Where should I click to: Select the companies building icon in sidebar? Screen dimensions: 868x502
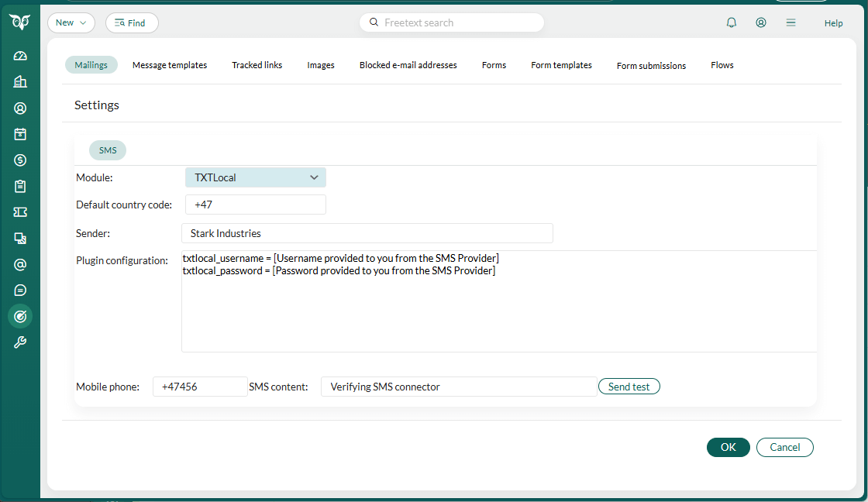[20, 81]
